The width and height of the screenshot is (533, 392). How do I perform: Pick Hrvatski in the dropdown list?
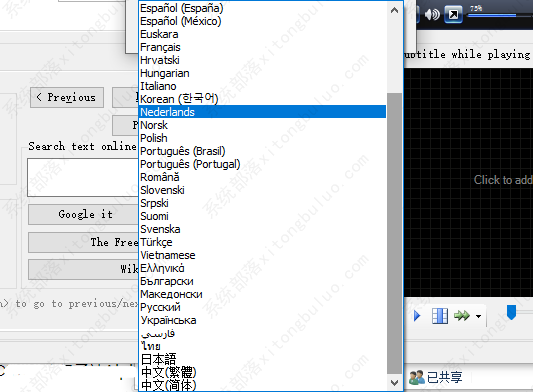click(262, 60)
